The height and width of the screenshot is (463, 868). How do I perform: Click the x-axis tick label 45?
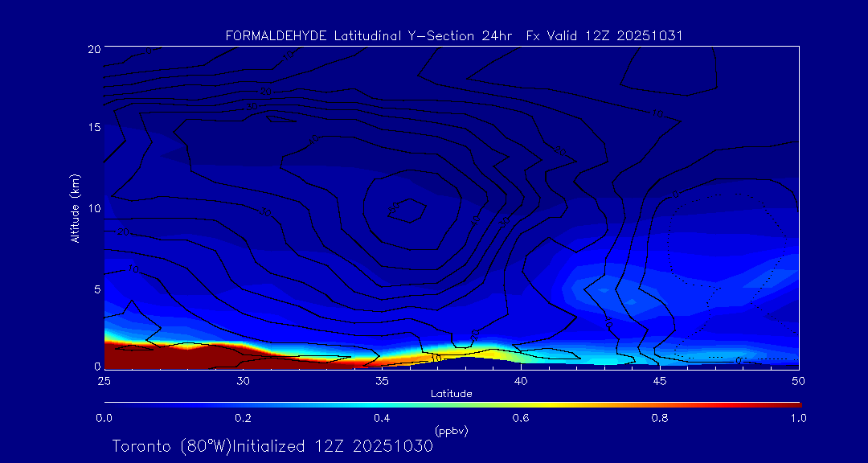660,380
